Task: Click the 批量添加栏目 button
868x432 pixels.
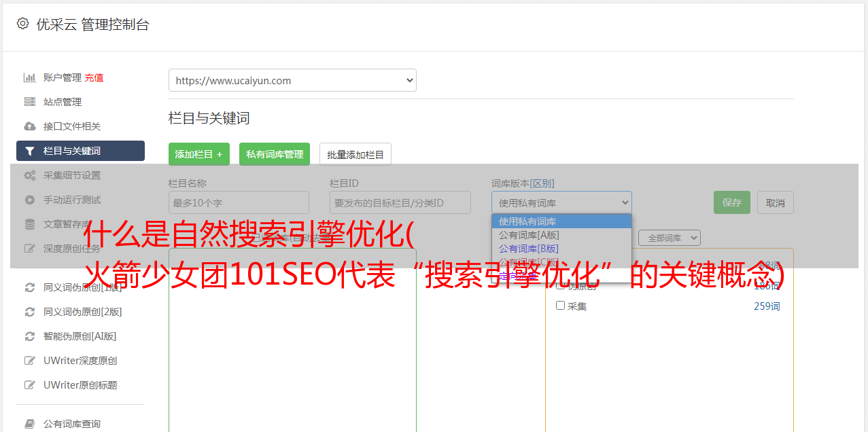Action: [x=355, y=154]
